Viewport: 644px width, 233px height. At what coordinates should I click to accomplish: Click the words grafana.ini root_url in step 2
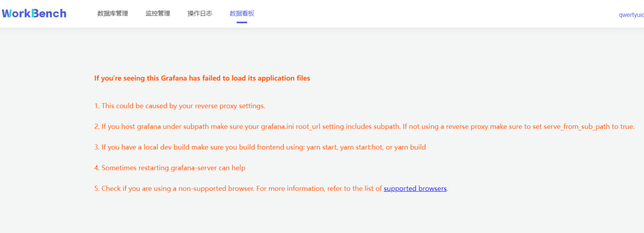click(290, 127)
